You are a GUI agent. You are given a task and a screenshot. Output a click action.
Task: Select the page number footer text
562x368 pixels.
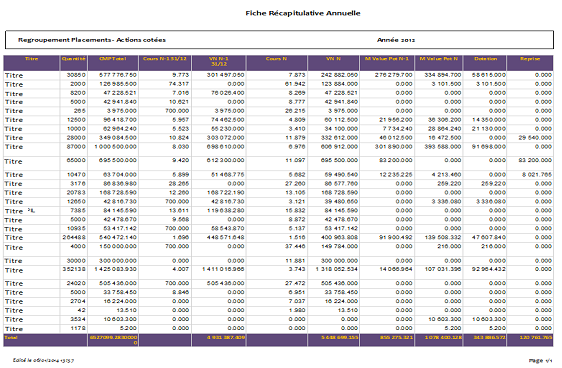540,360
